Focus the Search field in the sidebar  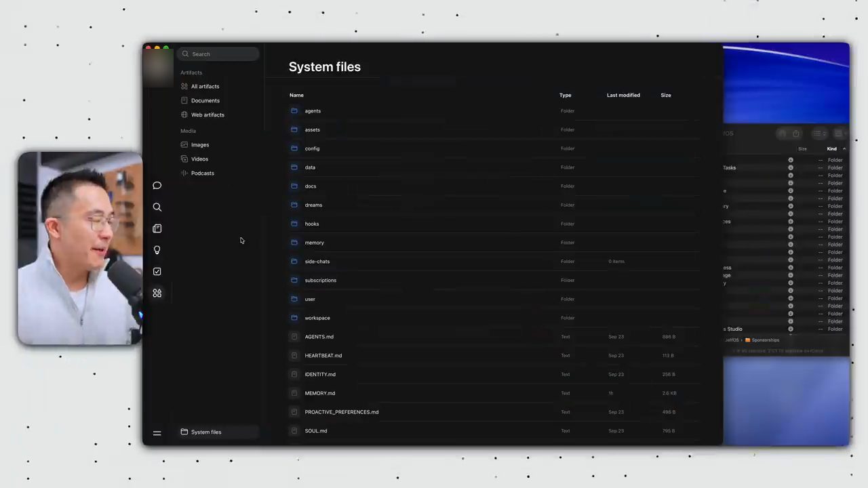tap(219, 54)
